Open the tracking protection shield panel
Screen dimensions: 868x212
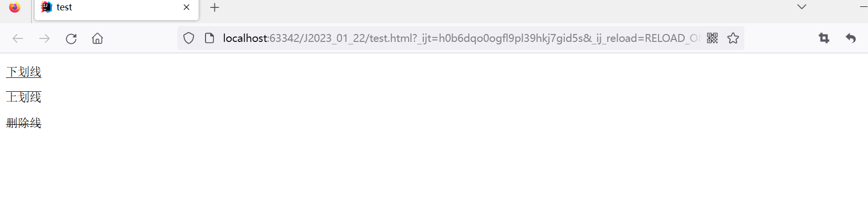click(x=189, y=38)
